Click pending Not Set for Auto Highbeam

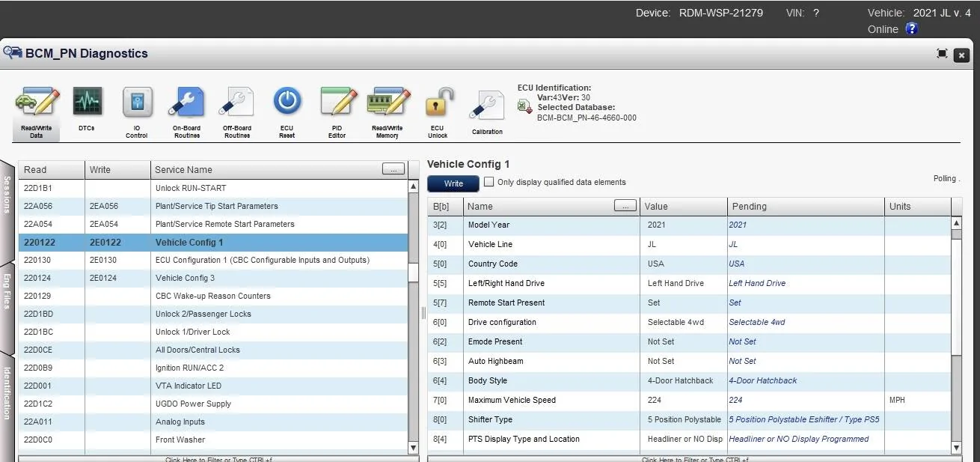742,361
